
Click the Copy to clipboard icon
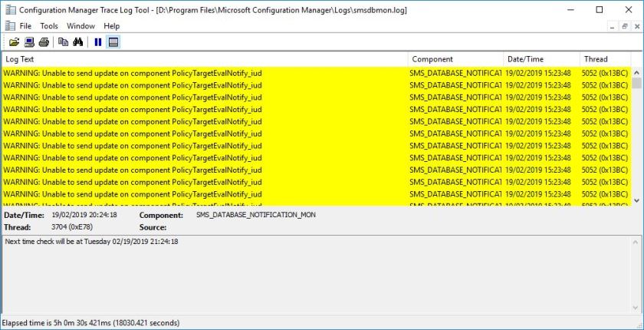click(64, 41)
